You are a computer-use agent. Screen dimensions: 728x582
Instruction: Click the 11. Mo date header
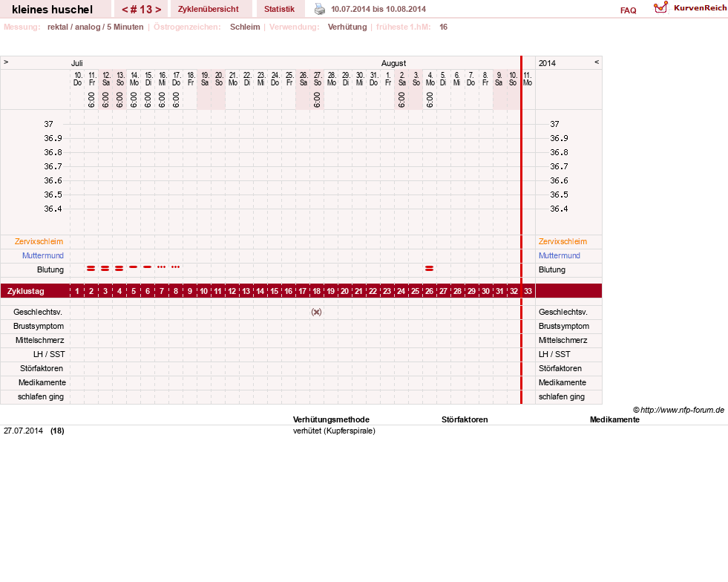[528, 79]
